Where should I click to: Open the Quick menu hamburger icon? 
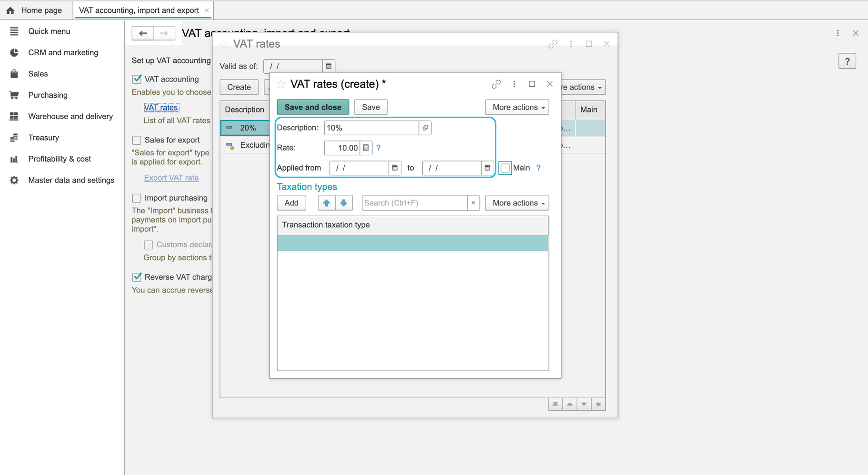pos(14,31)
